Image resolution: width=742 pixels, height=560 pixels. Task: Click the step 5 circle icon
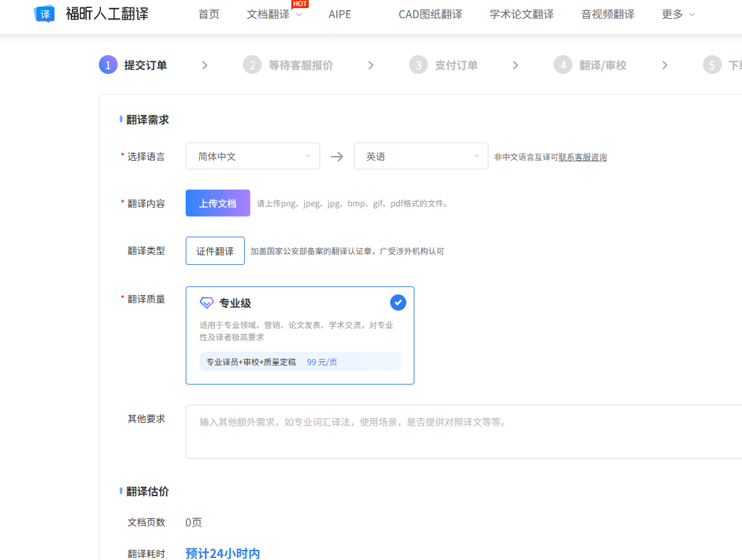pos(712,65)
